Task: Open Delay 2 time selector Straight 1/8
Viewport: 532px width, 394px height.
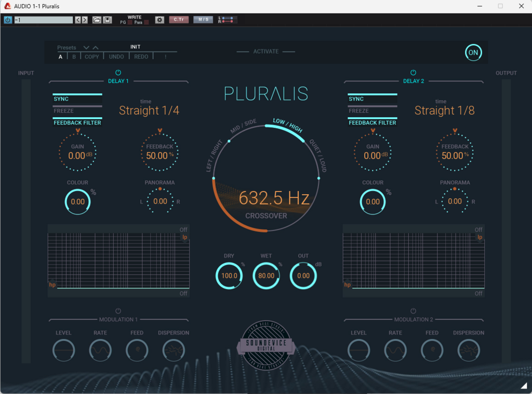Action: (x=445, y=111)
